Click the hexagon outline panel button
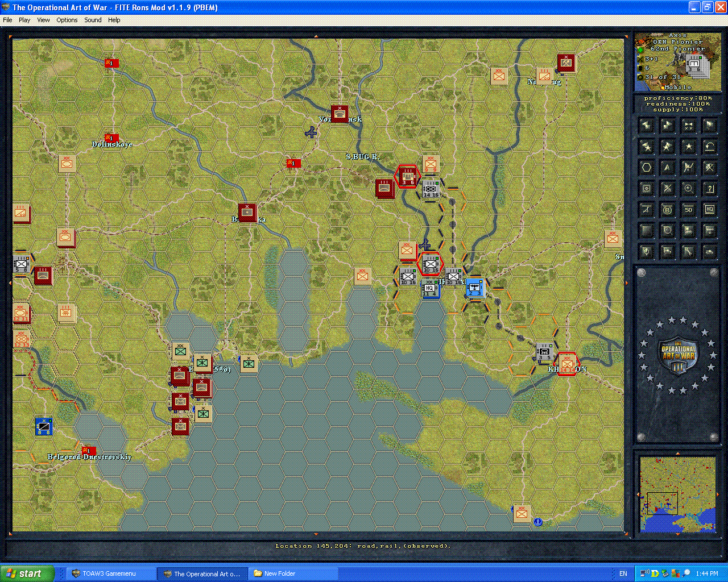This screenshot has width=728, height=582. coord(646,168)
